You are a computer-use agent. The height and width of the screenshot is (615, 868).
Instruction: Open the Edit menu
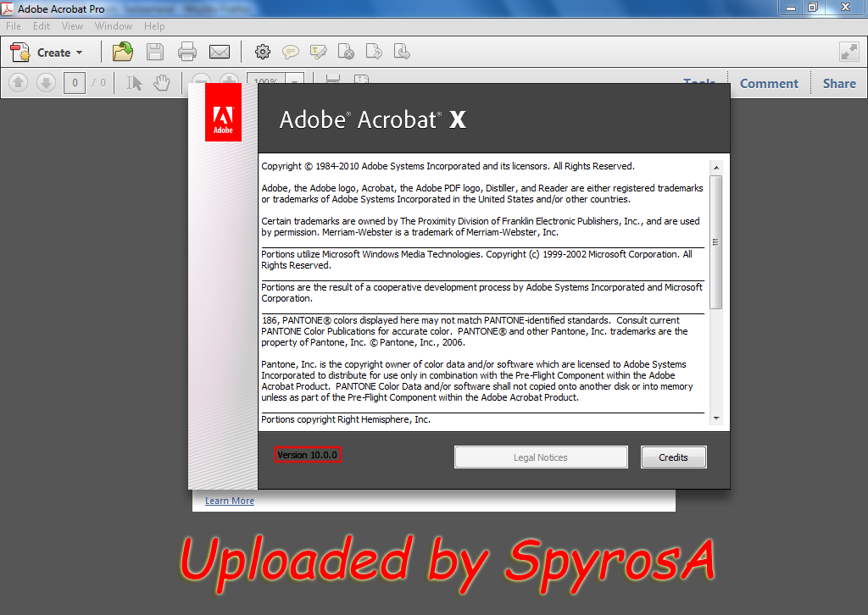click(42, 26)
